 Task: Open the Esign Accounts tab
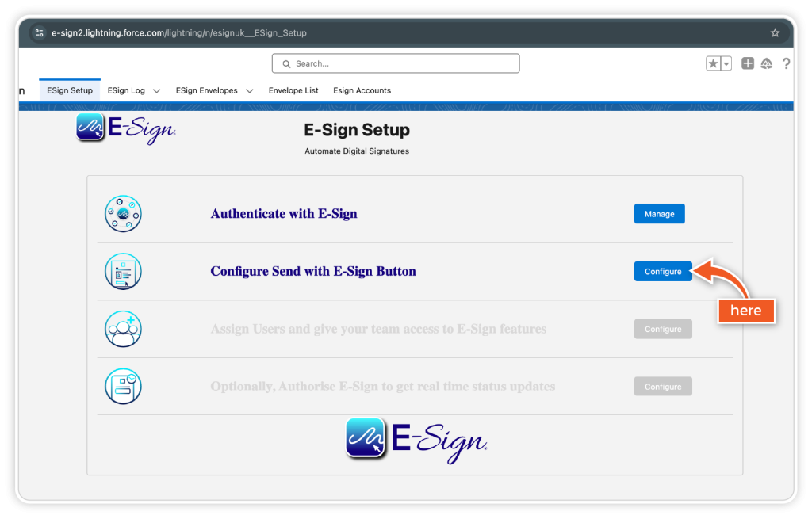[x=362, y=90]
